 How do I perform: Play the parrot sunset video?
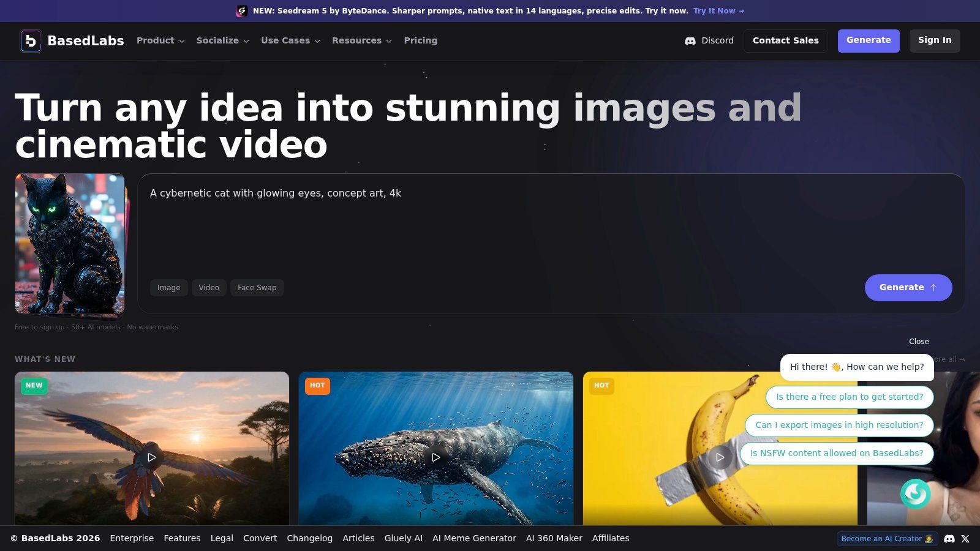(x=151, y=457)
